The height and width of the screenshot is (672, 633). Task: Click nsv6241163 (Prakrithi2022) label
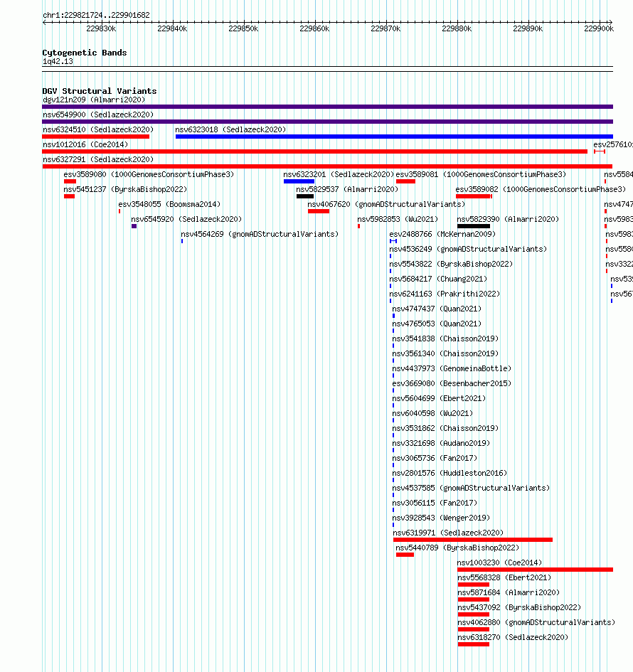[x=445, y=295]
